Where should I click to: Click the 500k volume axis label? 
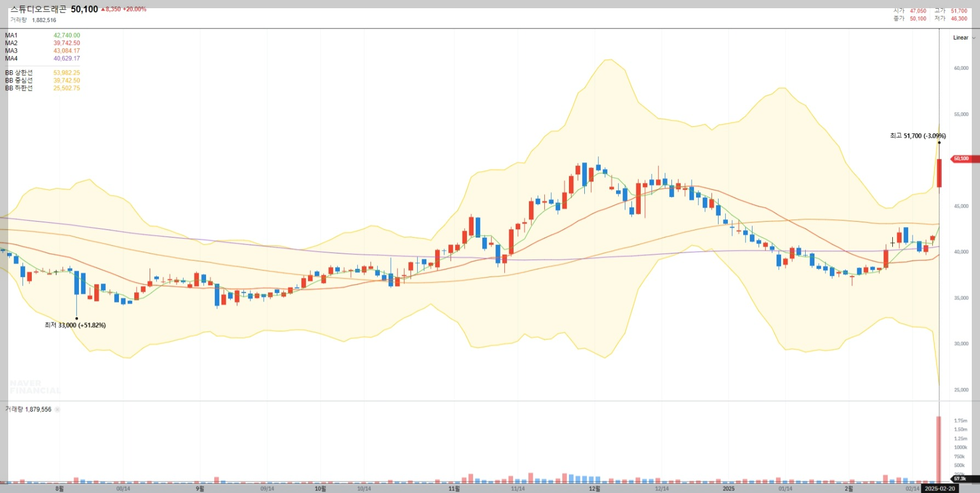(x=960, y=466)
